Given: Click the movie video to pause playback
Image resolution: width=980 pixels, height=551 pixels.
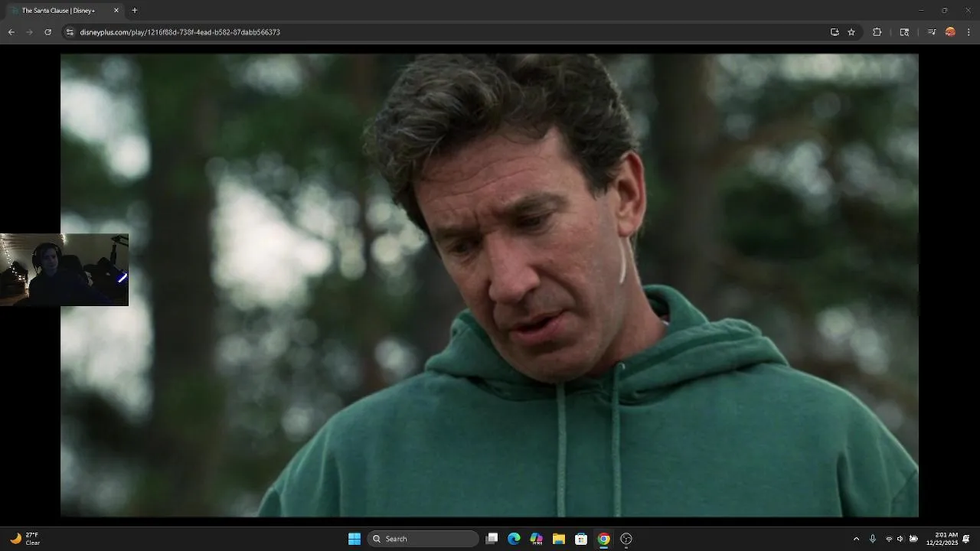Looking at the screenshot, I should (x=489, y=285).
